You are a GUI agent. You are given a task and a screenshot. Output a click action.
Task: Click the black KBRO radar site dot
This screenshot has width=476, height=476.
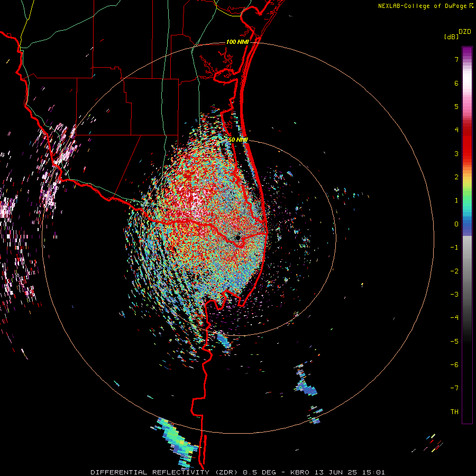pos(239,237)
